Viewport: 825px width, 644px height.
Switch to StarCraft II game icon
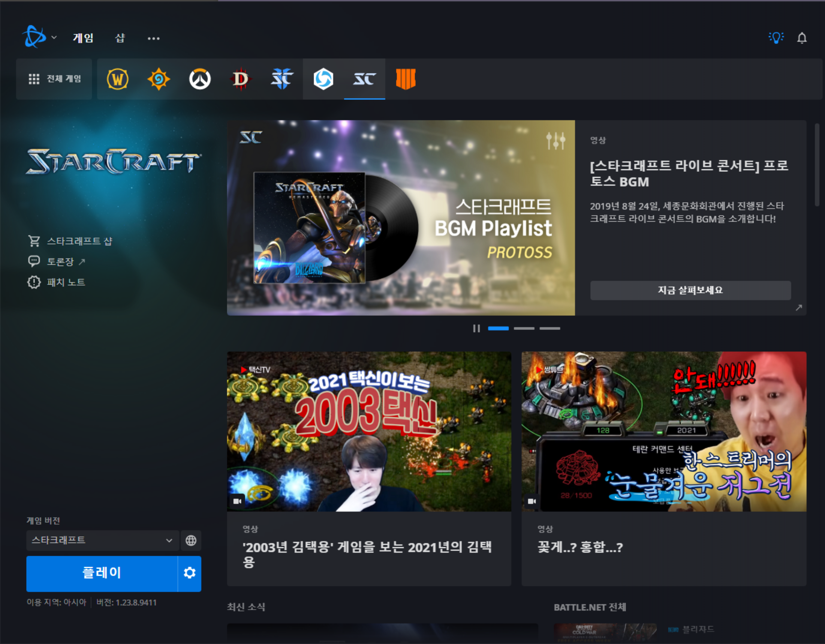282,79
